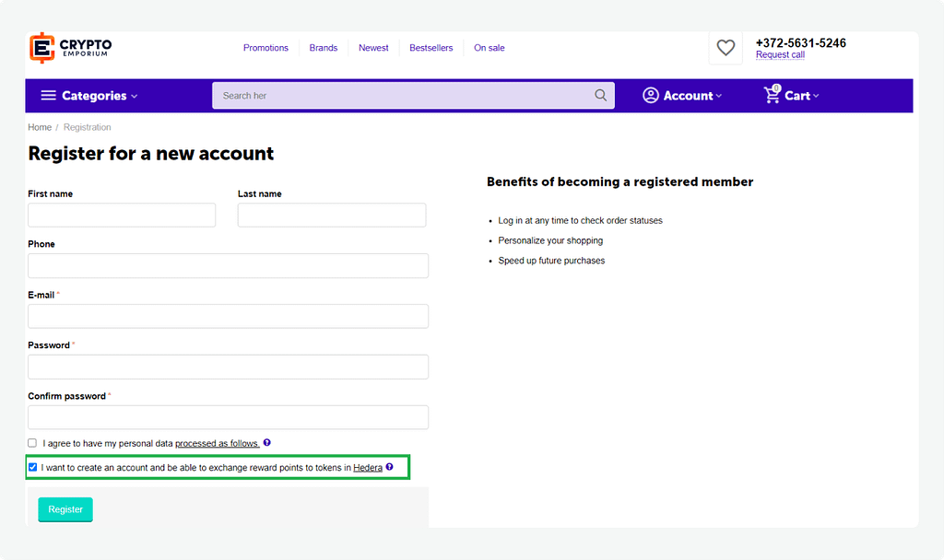Open the "processed as follows" link
This screenshot has width=944, height=560.
point(217,443)
